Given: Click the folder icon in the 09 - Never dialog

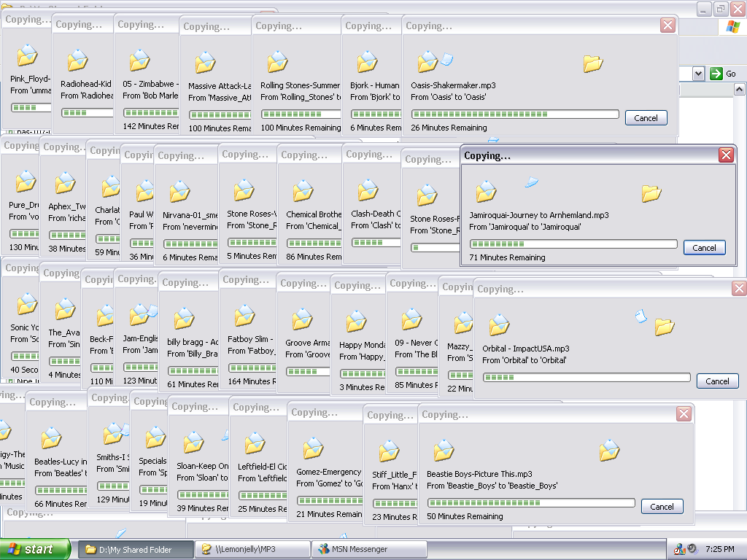Looking at the screenshot, I should point(411,319).
